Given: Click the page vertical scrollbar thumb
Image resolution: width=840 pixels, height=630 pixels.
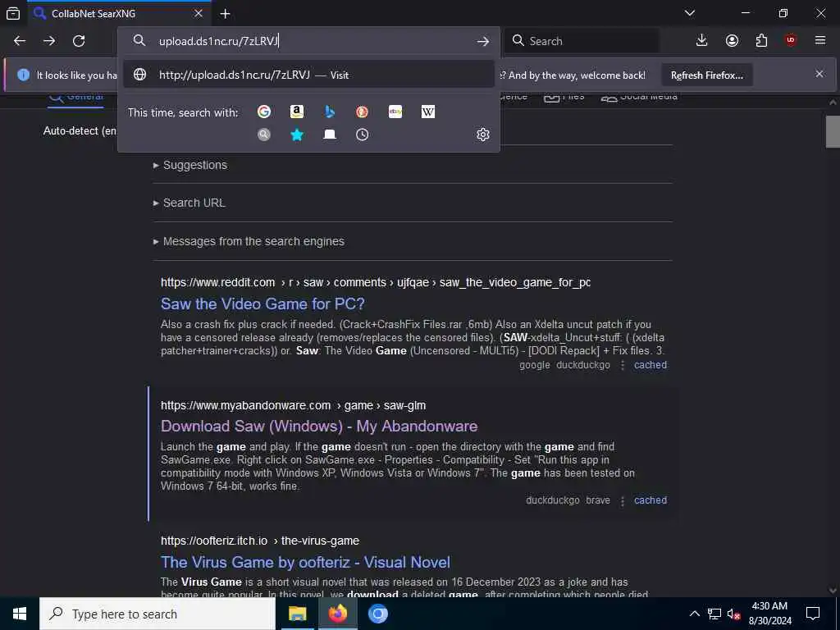Looking at the screenshot, I should click(832, 131).
